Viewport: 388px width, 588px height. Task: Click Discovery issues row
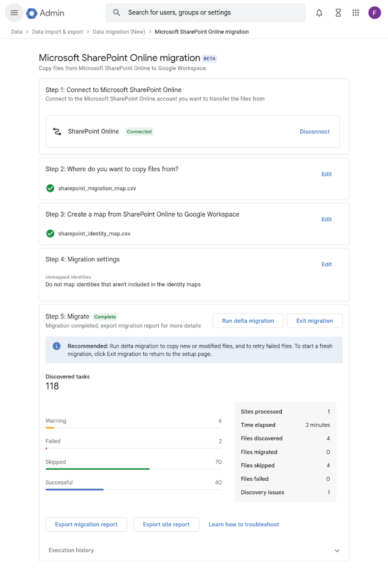point(285,492)
